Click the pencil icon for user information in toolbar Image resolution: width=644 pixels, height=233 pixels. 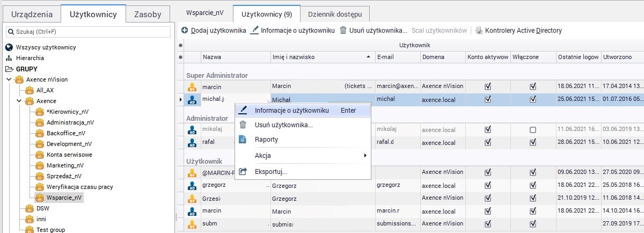255,31
